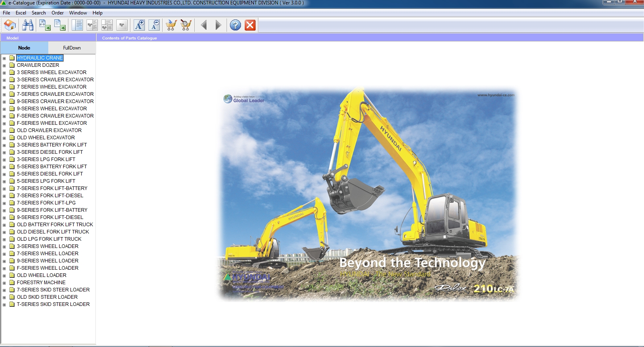Expand the F-SERIES CRAWLER EXCAVATOR node
This screenshot has height=347, width=644.
pos(4,116)
